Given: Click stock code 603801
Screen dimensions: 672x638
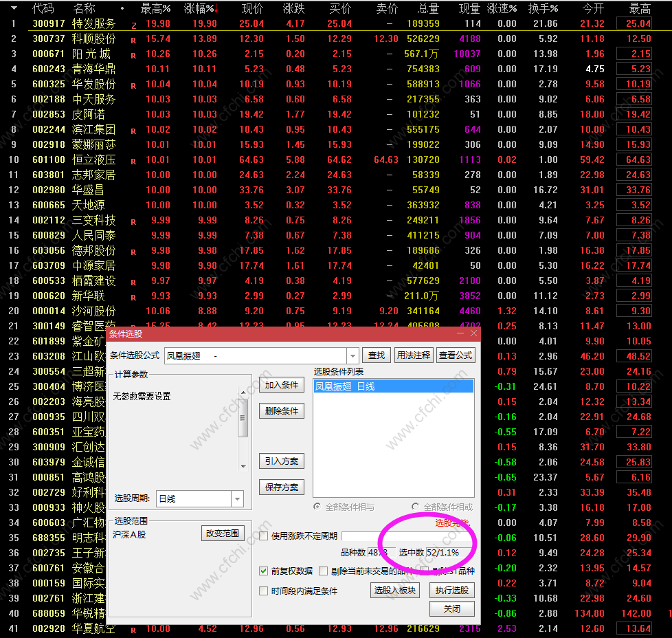Looking at the screenshot, I should click(x=49, y=175).
